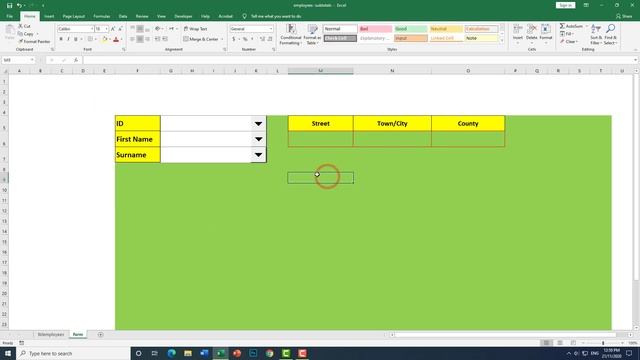Select the Street header cell
This screenshot has width=640, height=360.
coord(320,123)
